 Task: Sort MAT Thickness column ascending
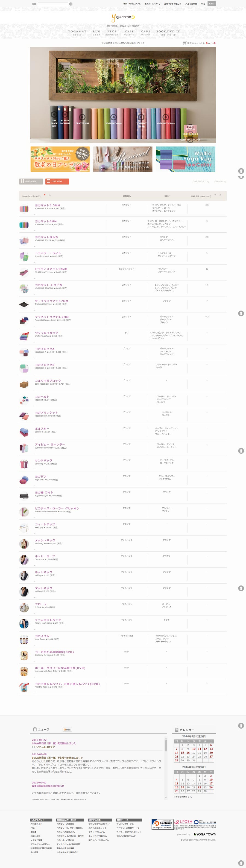[220, 195]
